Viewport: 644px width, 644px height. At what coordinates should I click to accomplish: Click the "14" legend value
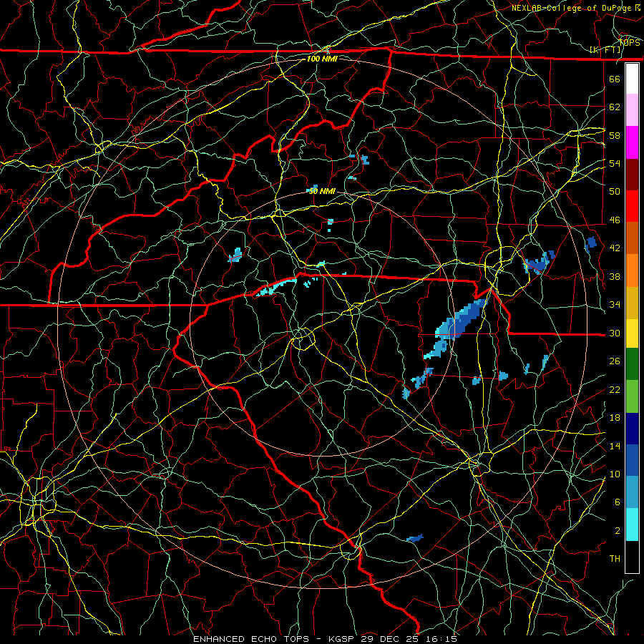(x=615, y=446)
